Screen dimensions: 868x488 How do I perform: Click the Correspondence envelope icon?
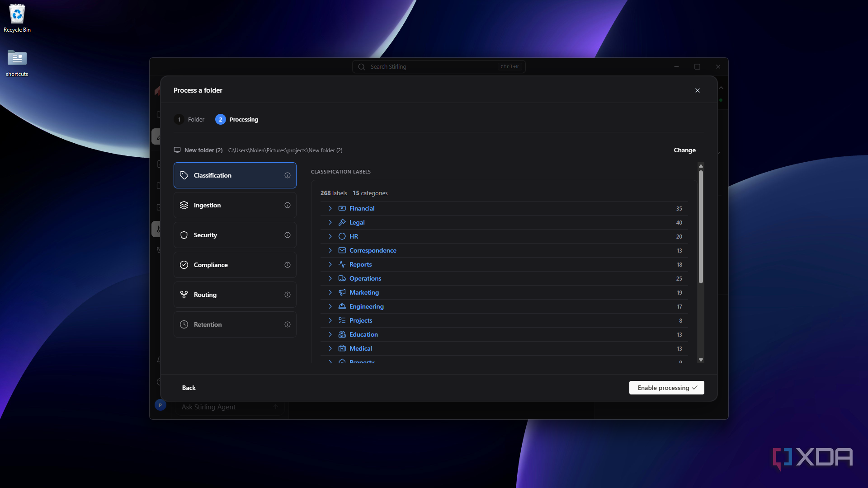tap(342, 250)
